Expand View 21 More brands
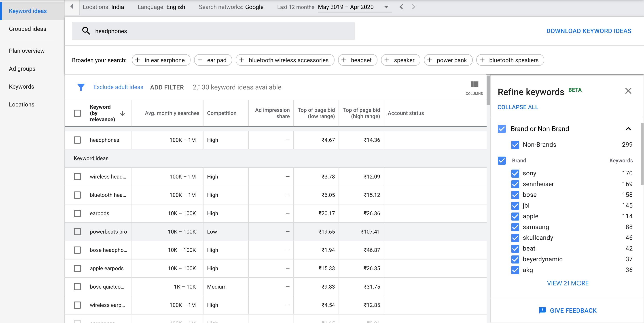 point(568,283)
